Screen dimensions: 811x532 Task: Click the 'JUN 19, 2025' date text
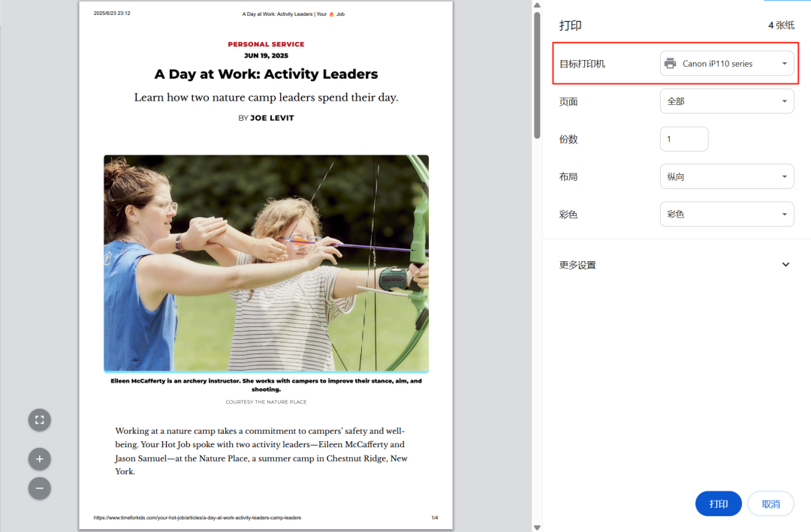pos(266,56)
